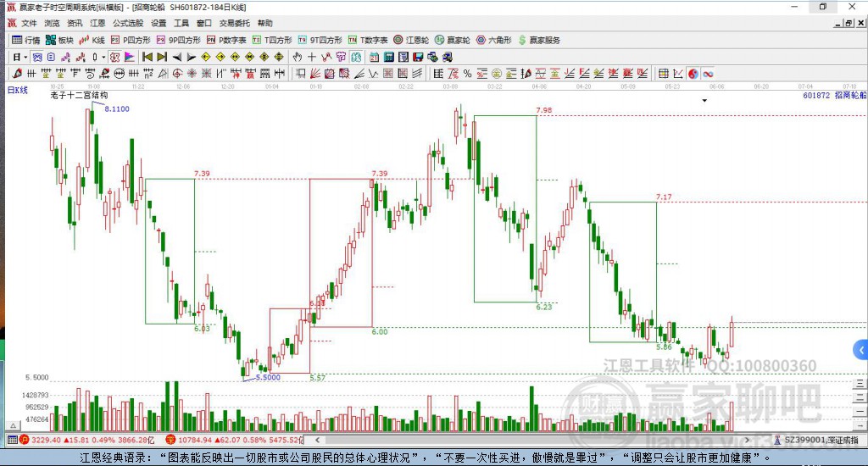868x466 pixels.
Task: Click the first yellow diamond arrow icon
Action: point(205,57)
